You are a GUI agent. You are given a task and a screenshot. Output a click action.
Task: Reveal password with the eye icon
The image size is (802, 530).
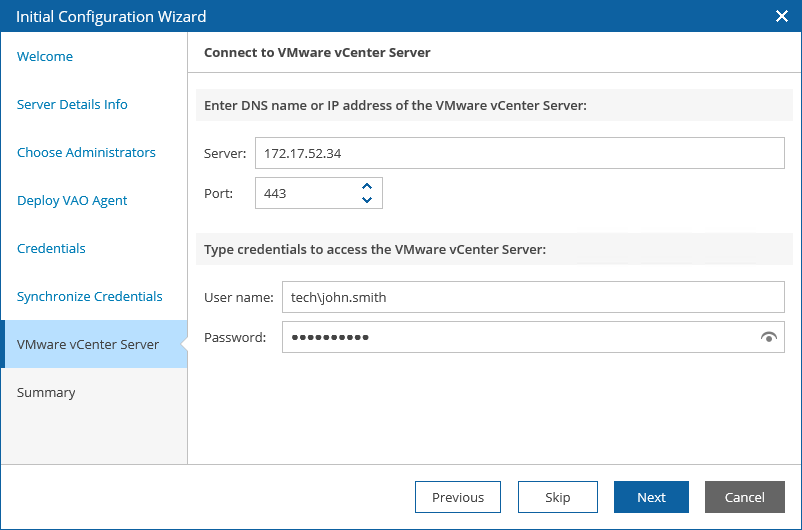(768, 337)
